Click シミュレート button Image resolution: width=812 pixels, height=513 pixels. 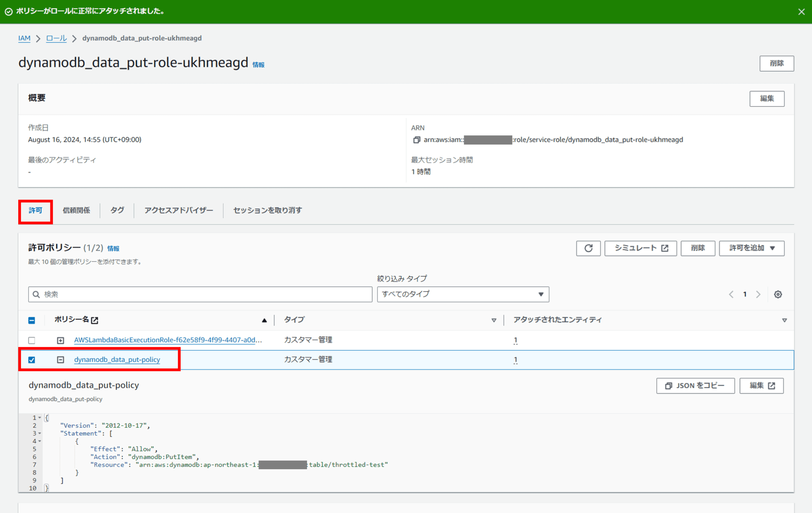(x=640, y=248)
